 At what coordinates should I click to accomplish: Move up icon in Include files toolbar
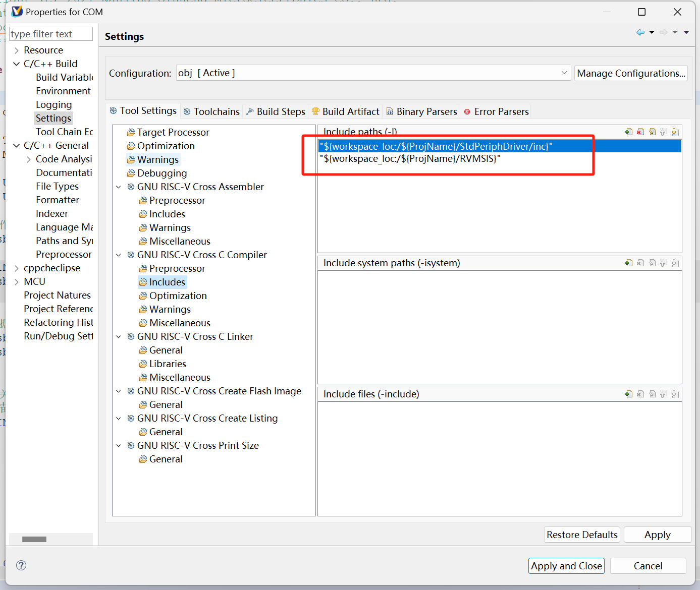click(x=664, y=394)
